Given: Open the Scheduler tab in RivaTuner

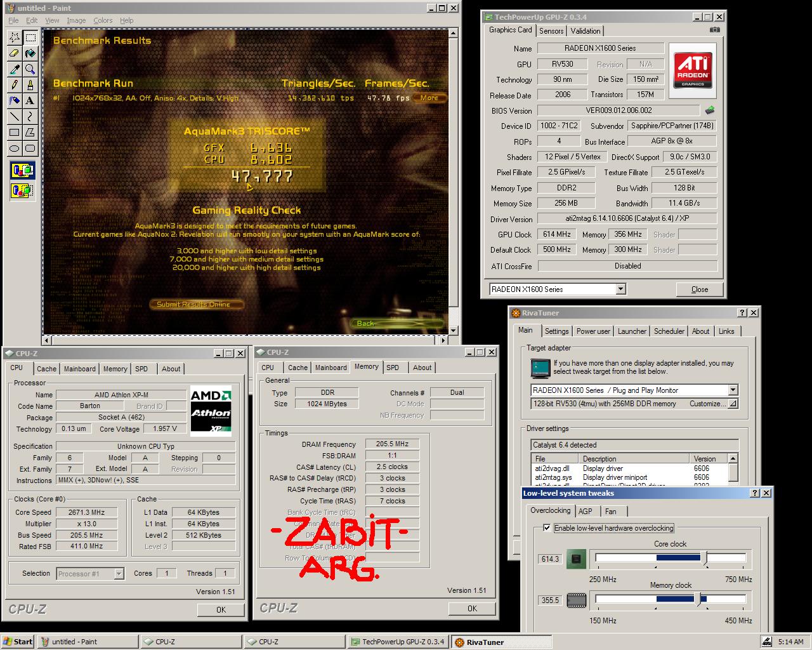Looking at the screenshot, I should (669, 331).
